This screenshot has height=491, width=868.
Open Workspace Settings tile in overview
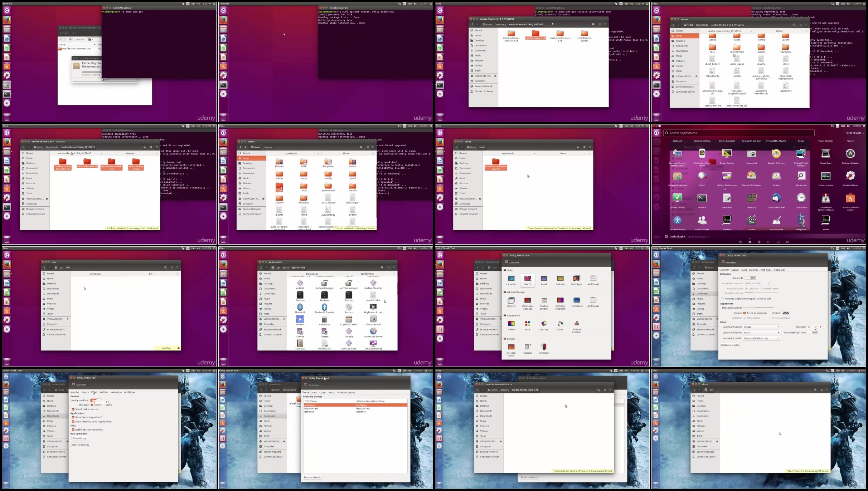point(527,303)
